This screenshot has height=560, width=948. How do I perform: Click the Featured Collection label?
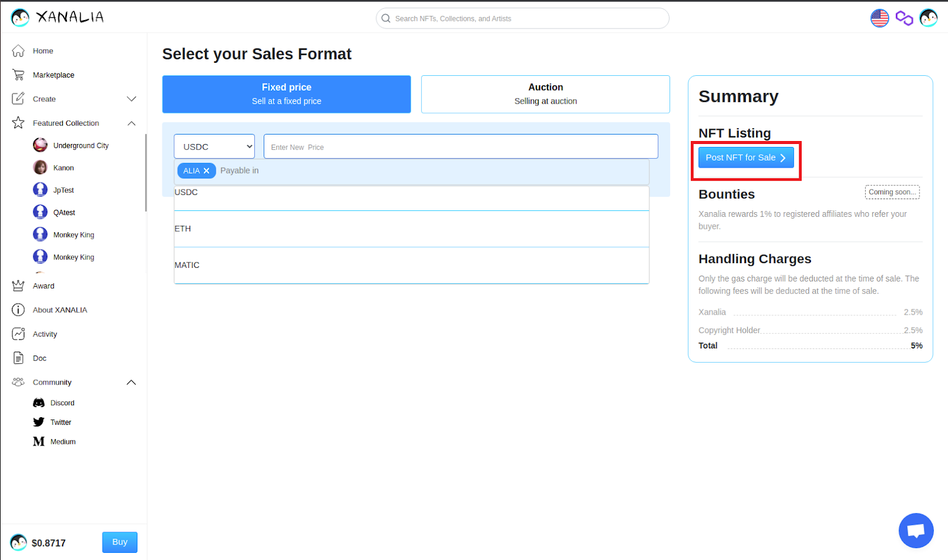(66, 123)
